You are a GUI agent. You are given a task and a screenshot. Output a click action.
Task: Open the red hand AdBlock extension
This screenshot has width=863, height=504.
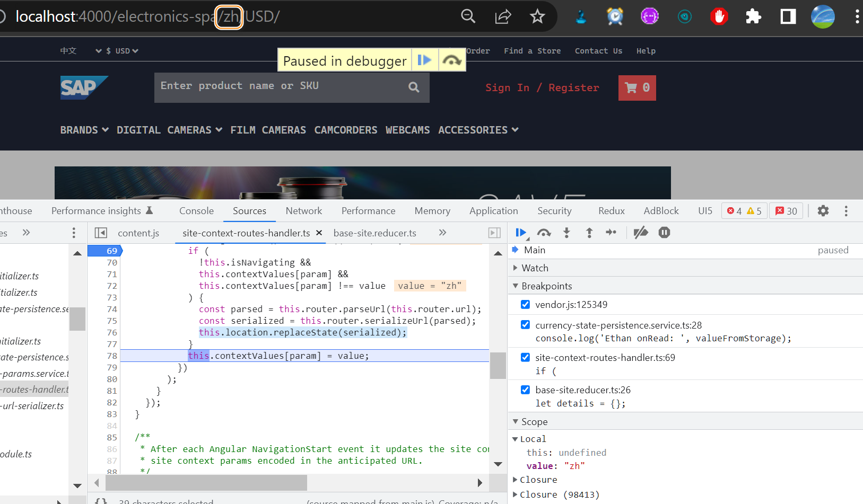(x=719, y=16)
